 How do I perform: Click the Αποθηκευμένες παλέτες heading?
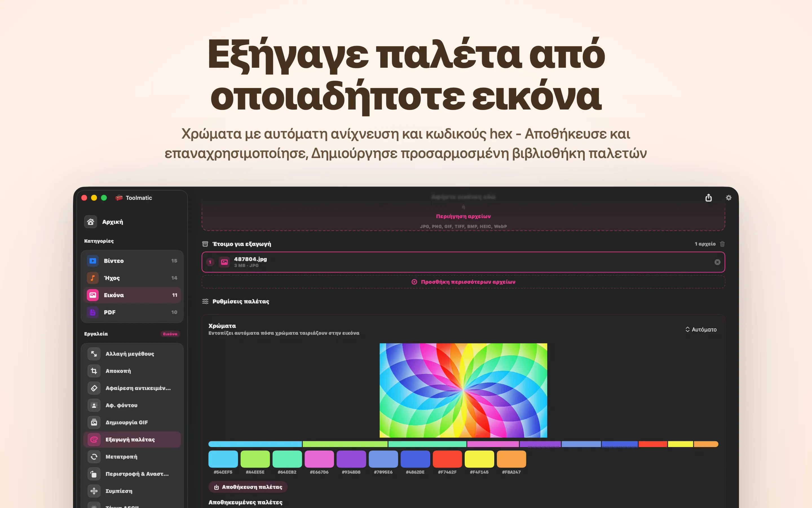coord(245,502)
